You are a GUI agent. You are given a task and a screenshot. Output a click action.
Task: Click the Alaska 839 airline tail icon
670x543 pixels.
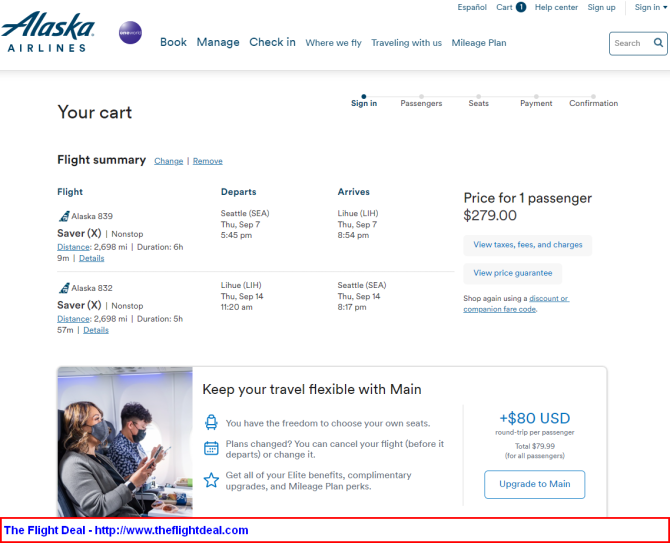tap(64, 216)
